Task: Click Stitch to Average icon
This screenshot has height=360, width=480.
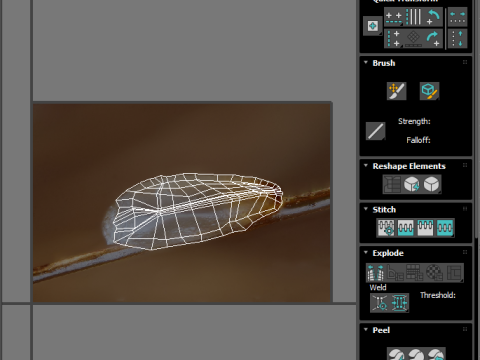Action: point(405,228)
